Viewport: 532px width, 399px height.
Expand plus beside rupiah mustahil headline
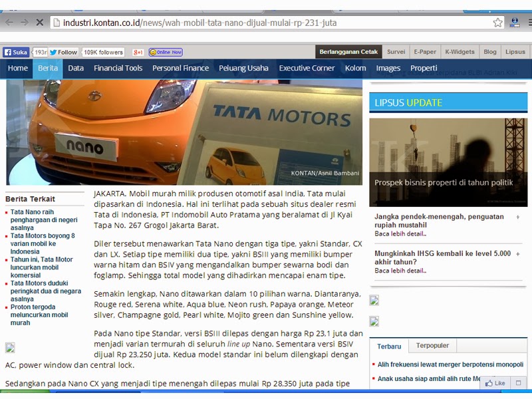pos(518,217)
